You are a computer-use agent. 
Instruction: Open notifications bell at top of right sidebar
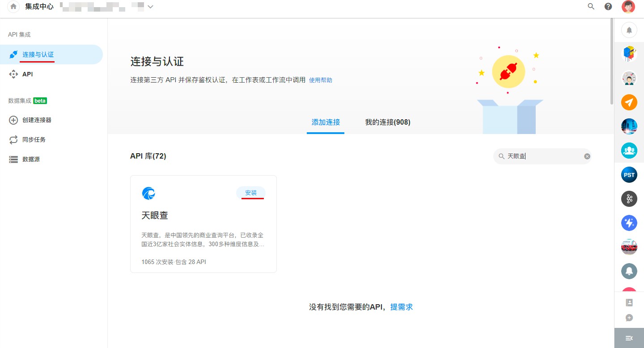coord(629,30)
